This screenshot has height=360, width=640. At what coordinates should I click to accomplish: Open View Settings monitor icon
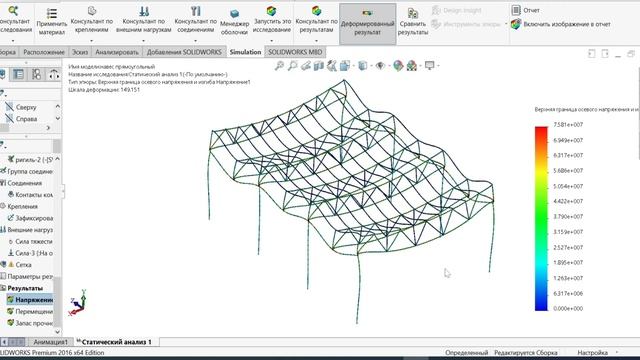pos(429,65)
